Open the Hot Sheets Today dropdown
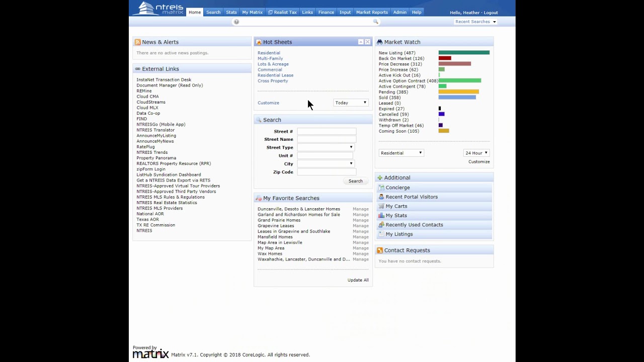Screen dimensions: 644x362 [x=351, y=103]
